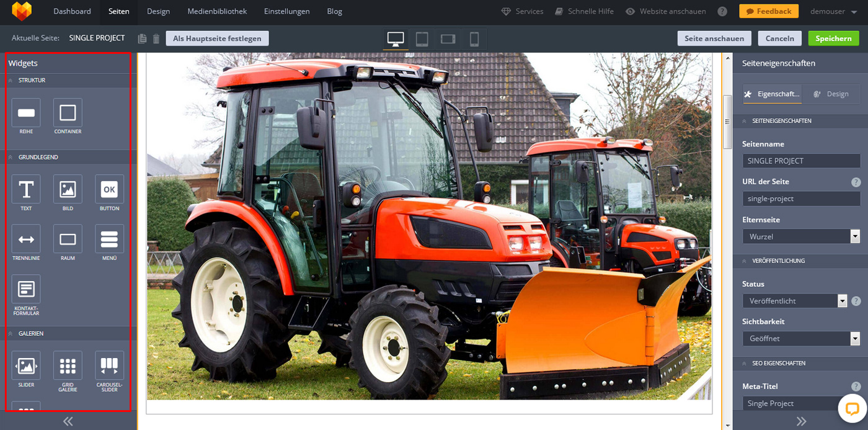This screenshot has height=430, width=868.
Task: Open the Elternseite dropdown
Action: point(800,236)
